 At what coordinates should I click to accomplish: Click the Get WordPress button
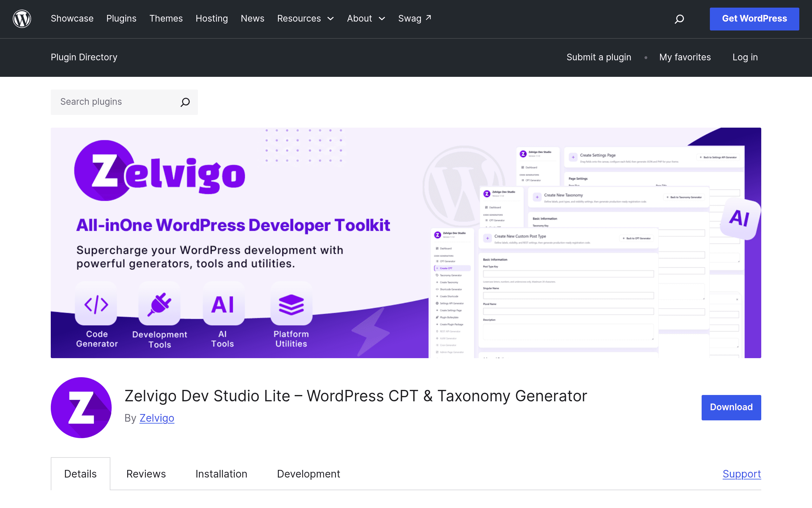click(x=754, y=19)
